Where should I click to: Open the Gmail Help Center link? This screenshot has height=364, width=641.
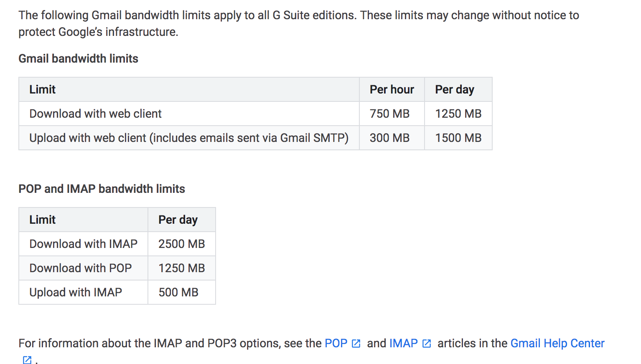[557, 343]
